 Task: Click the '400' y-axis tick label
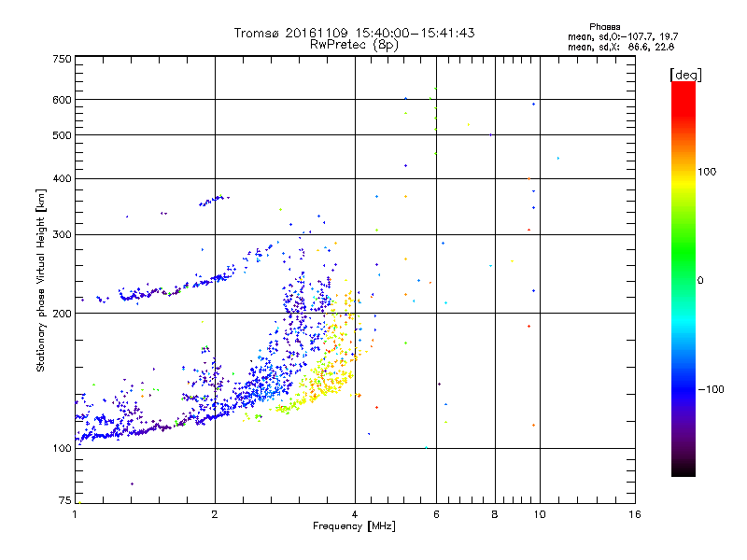(x=63, y=178)
